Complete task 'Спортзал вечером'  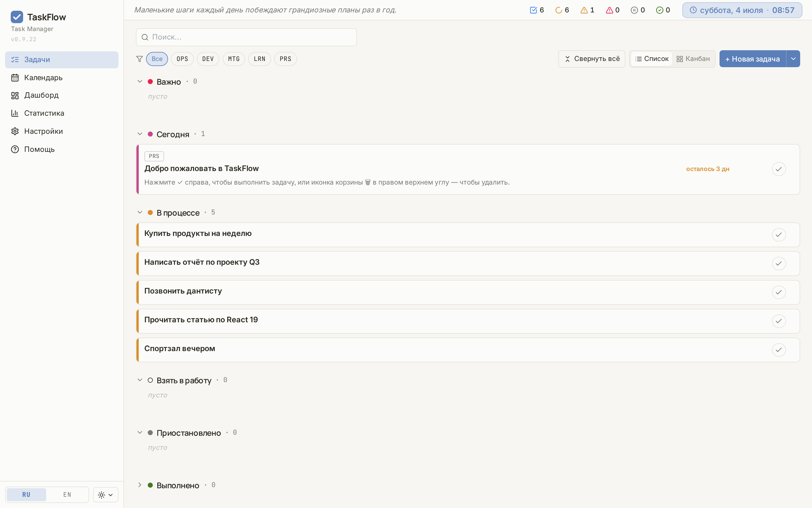[x=779, y=350]
